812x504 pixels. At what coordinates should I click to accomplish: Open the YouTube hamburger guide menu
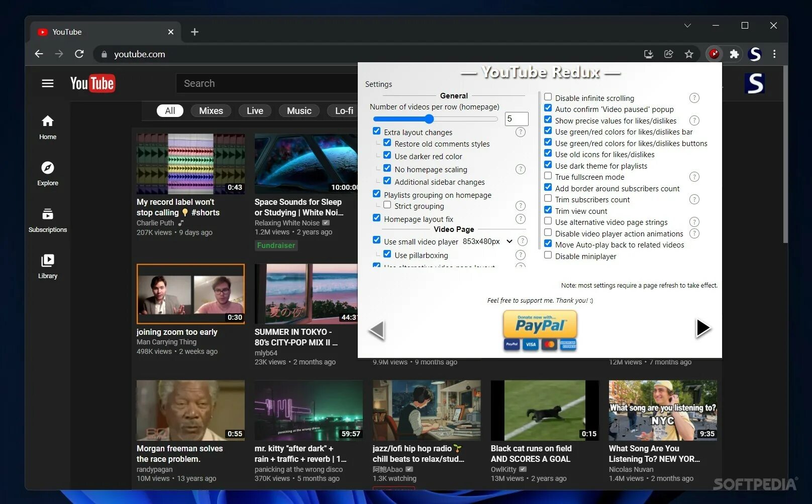pyautogui.click(x=48, y=83)
